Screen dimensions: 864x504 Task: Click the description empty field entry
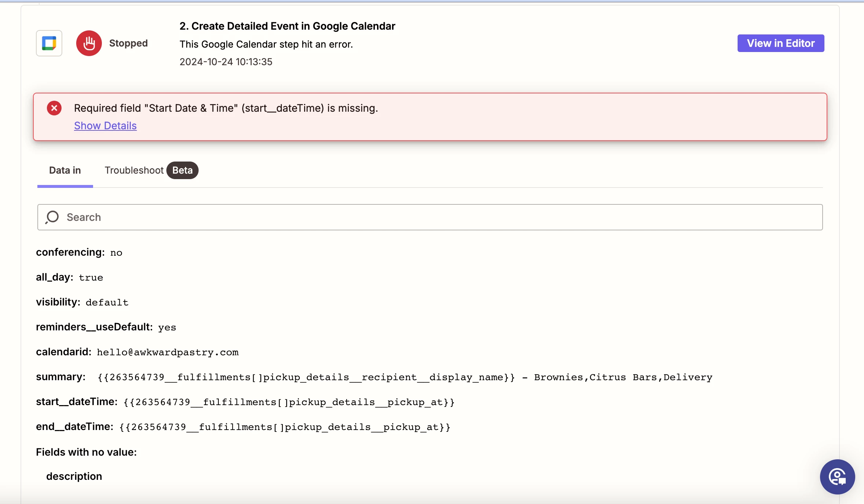click(74, 476)
